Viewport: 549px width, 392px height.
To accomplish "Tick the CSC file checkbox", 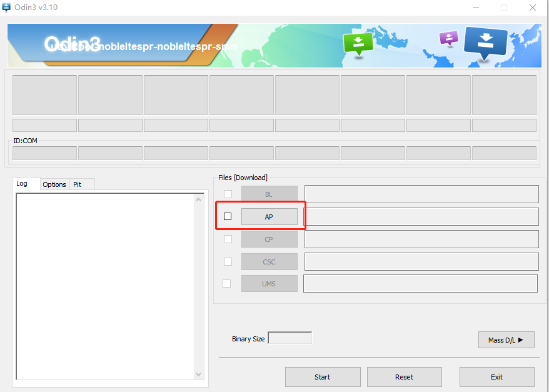I will [228, 261].
